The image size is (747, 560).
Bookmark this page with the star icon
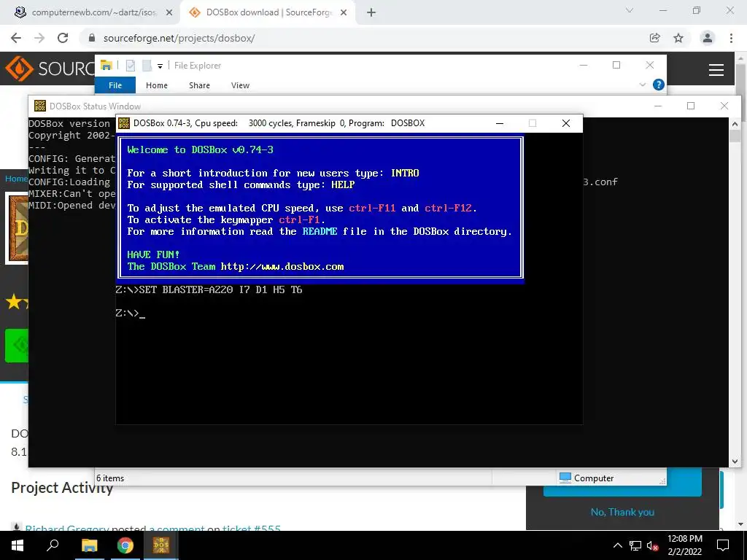click(678, 38)
